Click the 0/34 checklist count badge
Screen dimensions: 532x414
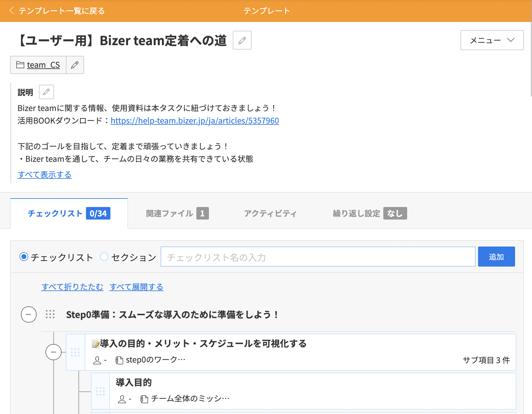coord(98,213)
